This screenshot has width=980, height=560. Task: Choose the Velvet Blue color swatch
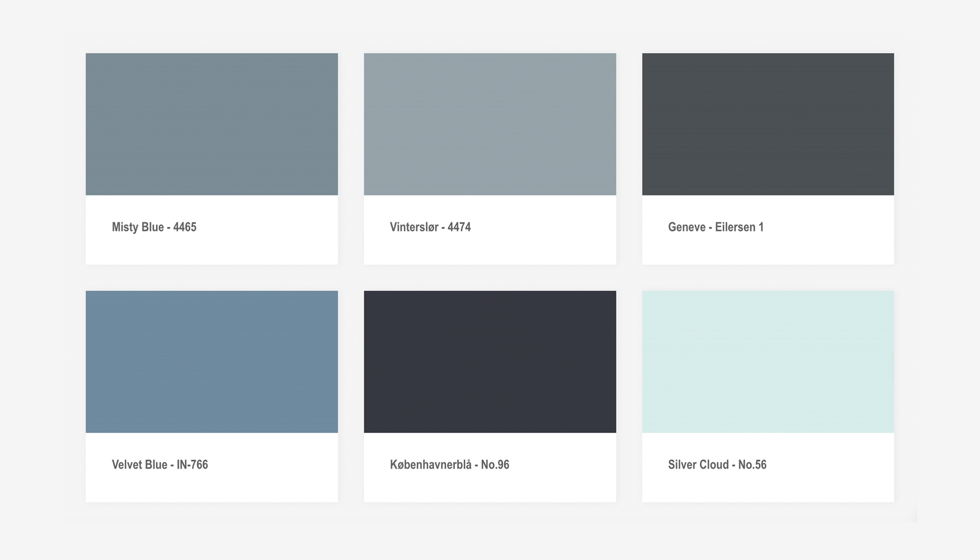click(x=211, y=361)
